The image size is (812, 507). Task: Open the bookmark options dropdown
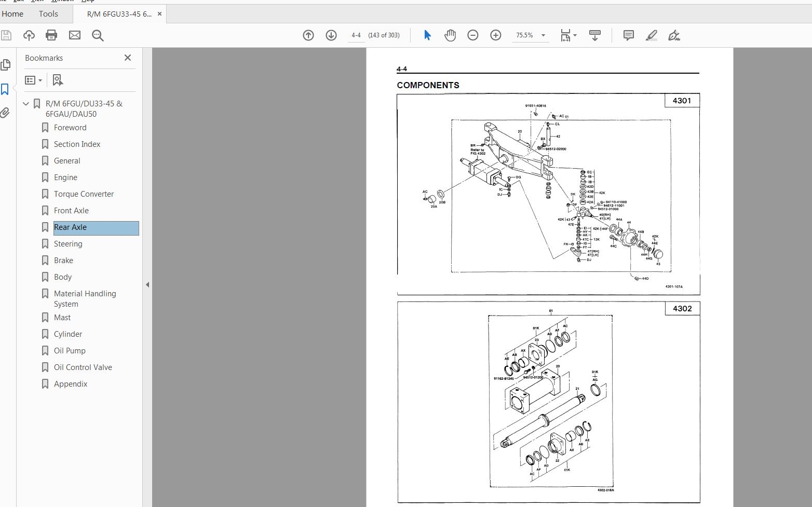[33, 80]
